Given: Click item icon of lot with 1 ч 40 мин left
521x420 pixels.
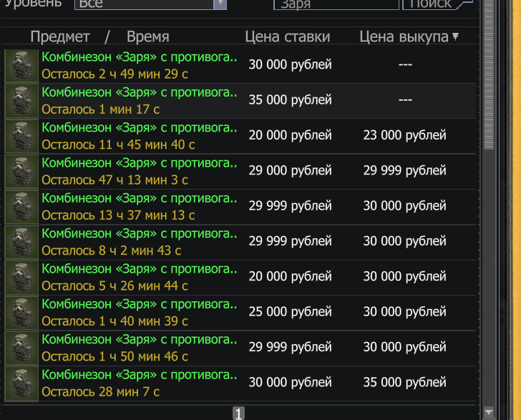Looking at the screenshot, I should (21, 313).
